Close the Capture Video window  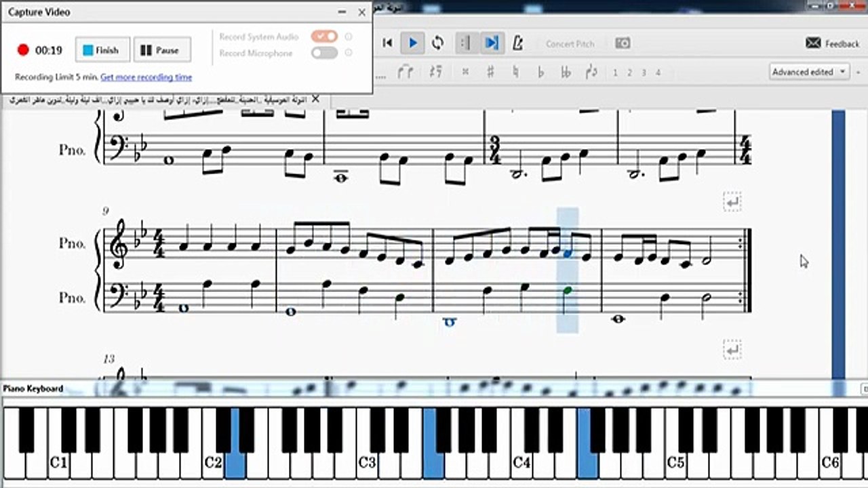(x=362, y=12)
